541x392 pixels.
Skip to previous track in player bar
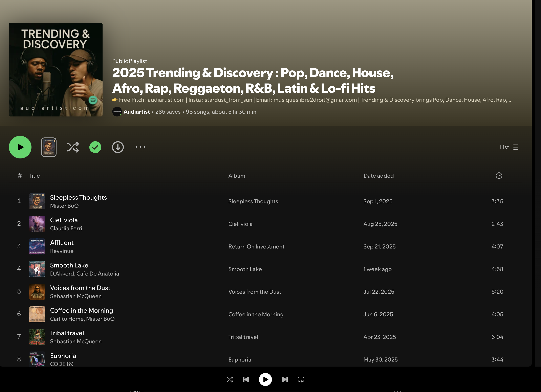click(x=246, y=379)
